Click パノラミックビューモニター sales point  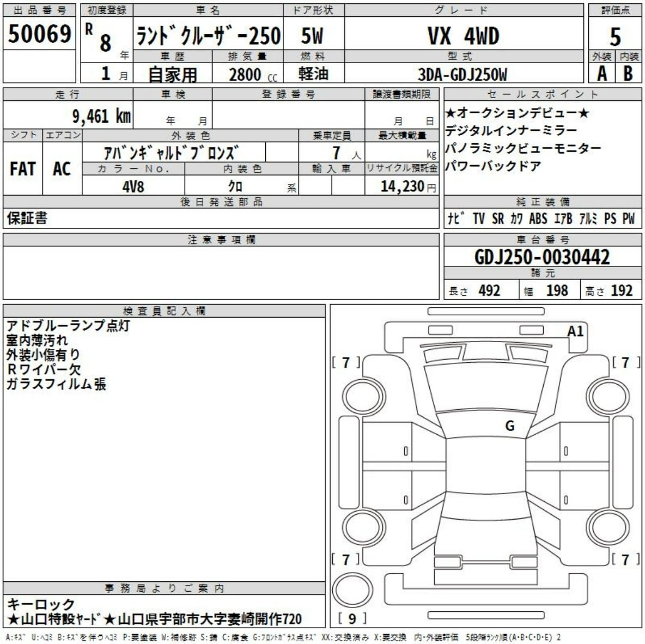(523, 148)
